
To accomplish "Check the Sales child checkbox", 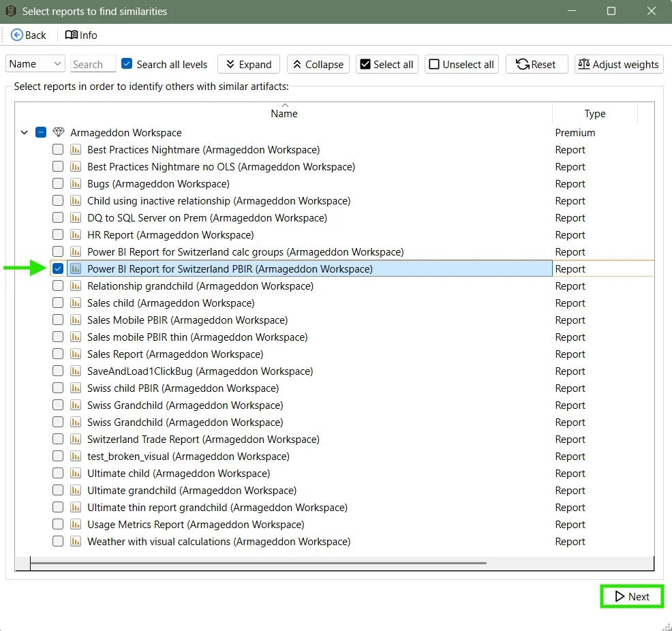I will pos(58,303).
